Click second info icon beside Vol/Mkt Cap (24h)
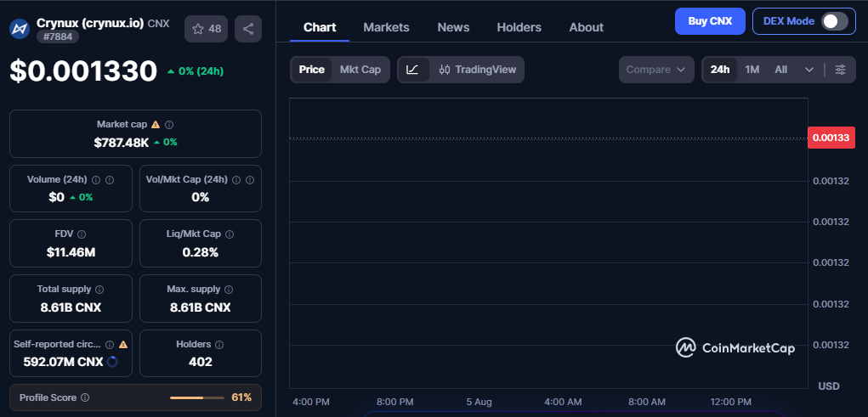Viewport: 868px width, 417px height. pyautogui.click(x=250, y=180)
